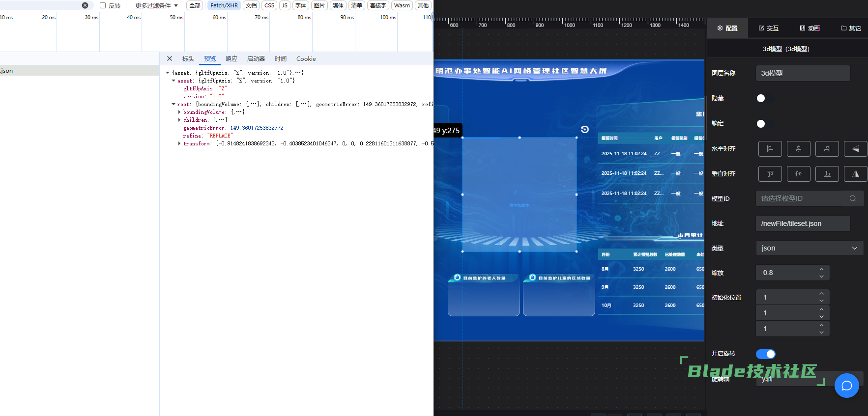Expand the 更多过滤条件 filter dropdown
The image size is (868, 416).
[156, 5]
